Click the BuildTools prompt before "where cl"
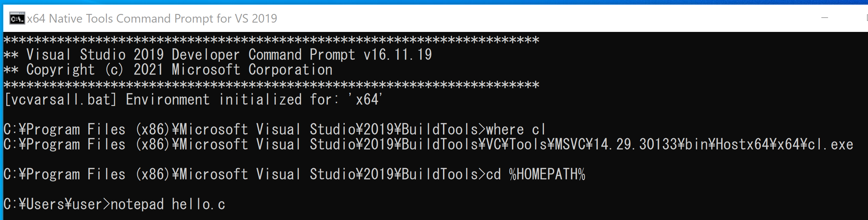868x220 pixels. click(x=244, y=129)
